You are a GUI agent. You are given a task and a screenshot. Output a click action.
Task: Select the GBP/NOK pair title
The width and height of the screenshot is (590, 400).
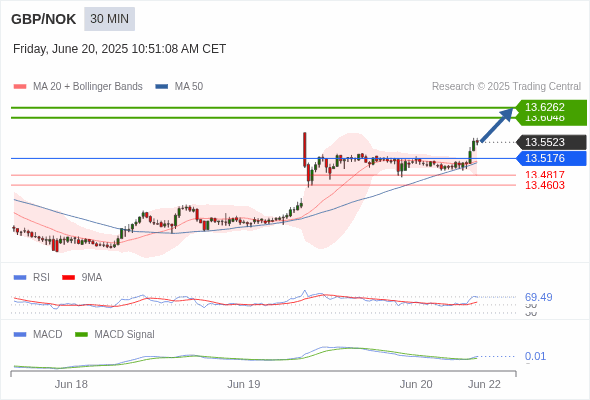44,19
